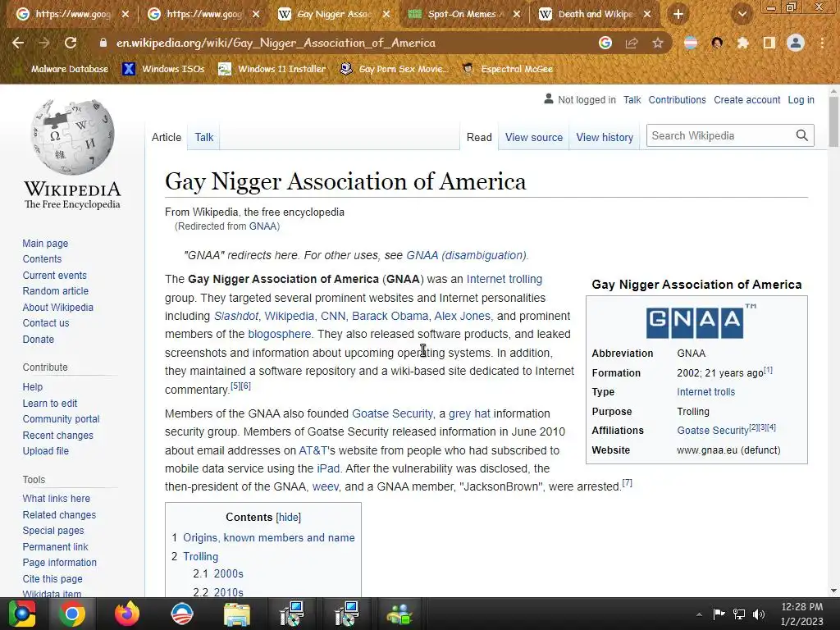
Task: Go back using the browser back arrow
Action: [18, 43]
